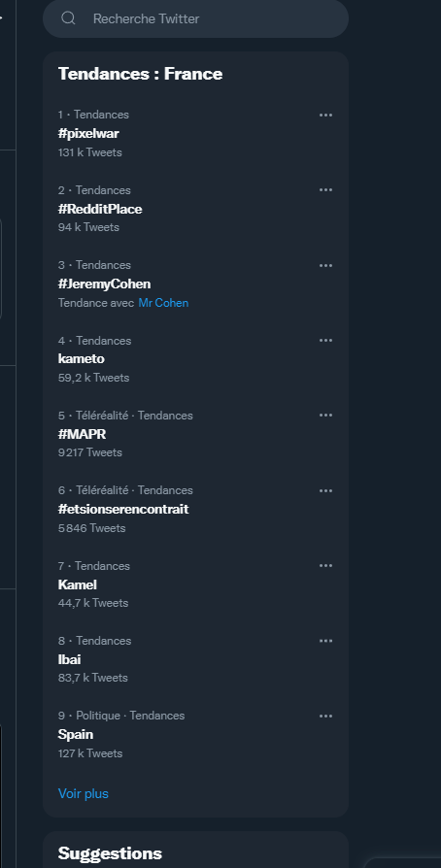The image size is (441, 868).
Task: Follow the Mr Cohen link
Action: (163, 303)
